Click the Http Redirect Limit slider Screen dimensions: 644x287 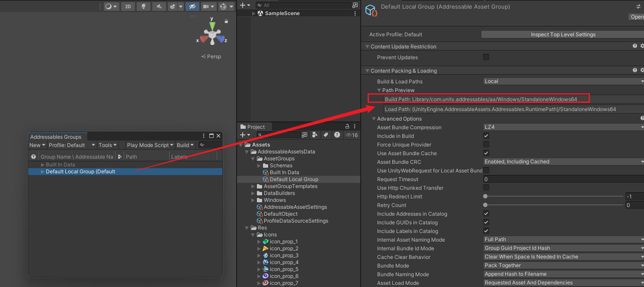[x=553, y=197]
